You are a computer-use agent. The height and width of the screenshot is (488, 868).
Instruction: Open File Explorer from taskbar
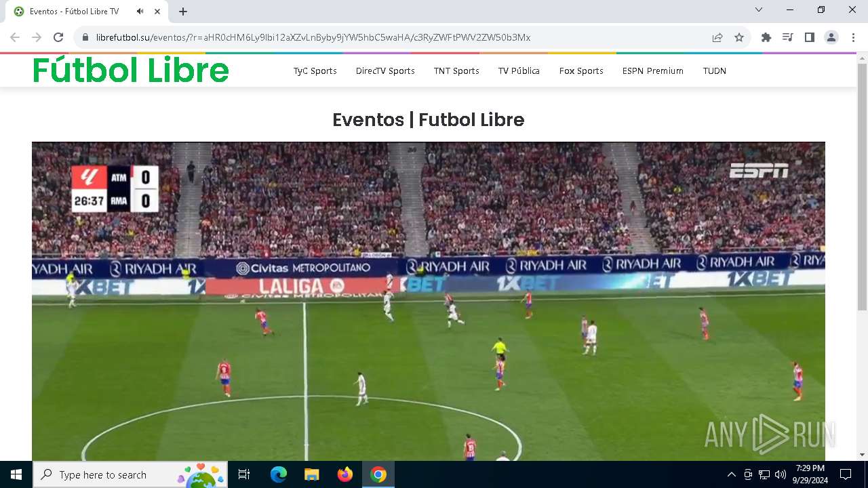pyautogui.click(x=311, y=474)
